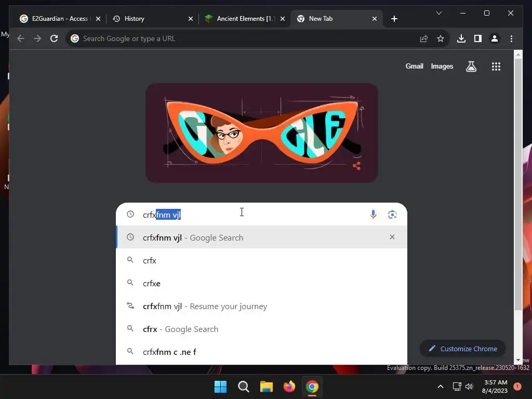This screenshot has width=532, height=399.
Task: Choose the 'crfxe' suggestion
Action: click(261, 283)
